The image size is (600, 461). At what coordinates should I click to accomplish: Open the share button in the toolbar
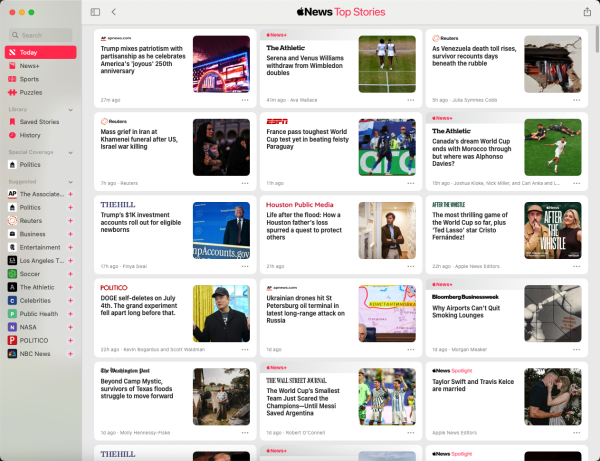point(587,12)
